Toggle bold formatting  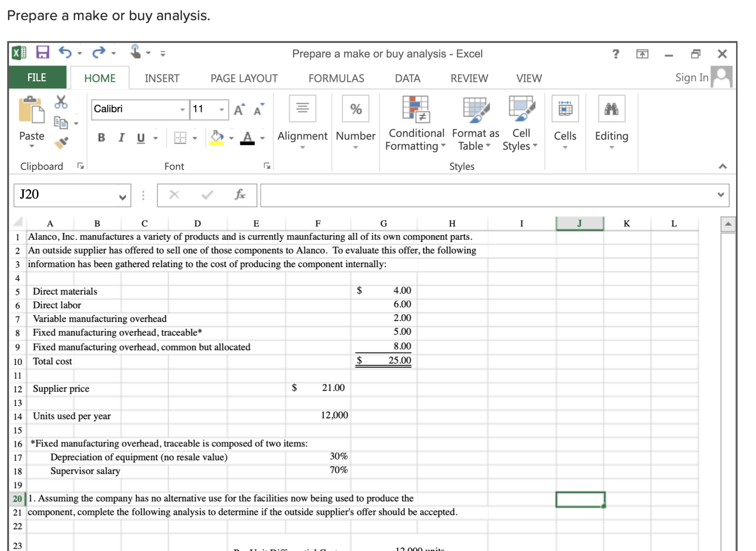(x=101, y=138)
